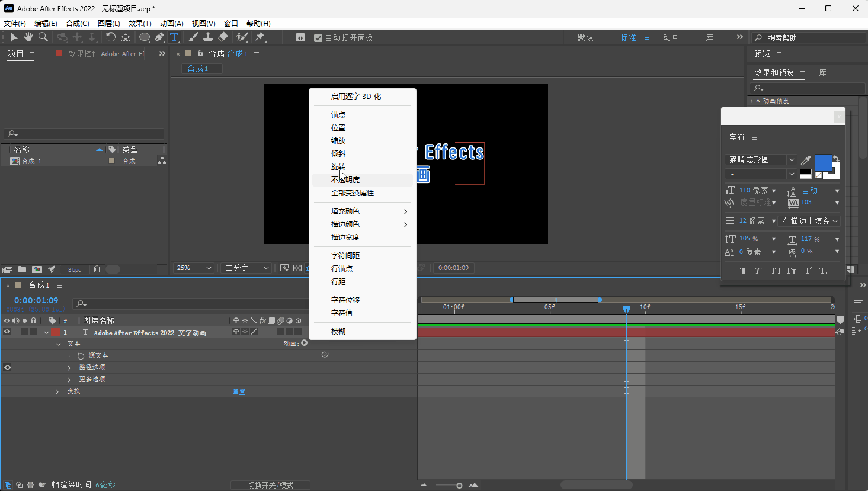Screen dimensions: 868x491
Task: Switch to 动画 workspace
Action: [x=671, y=37]
